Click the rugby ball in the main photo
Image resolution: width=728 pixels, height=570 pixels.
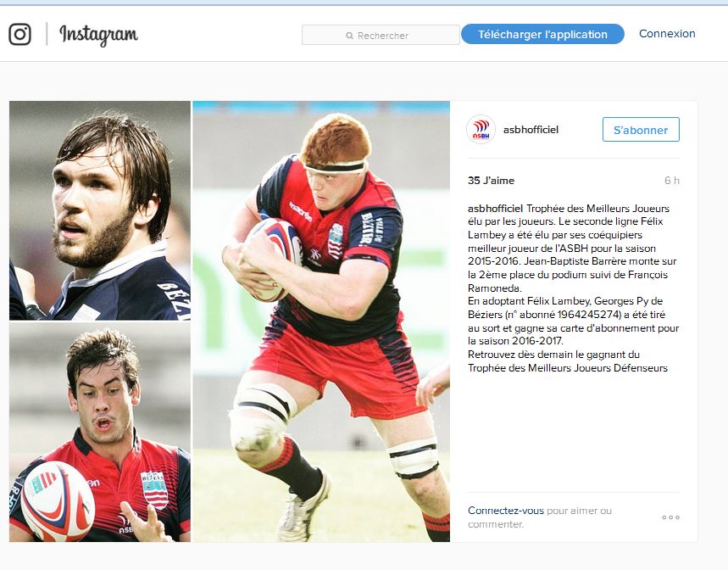pos(275,258)
